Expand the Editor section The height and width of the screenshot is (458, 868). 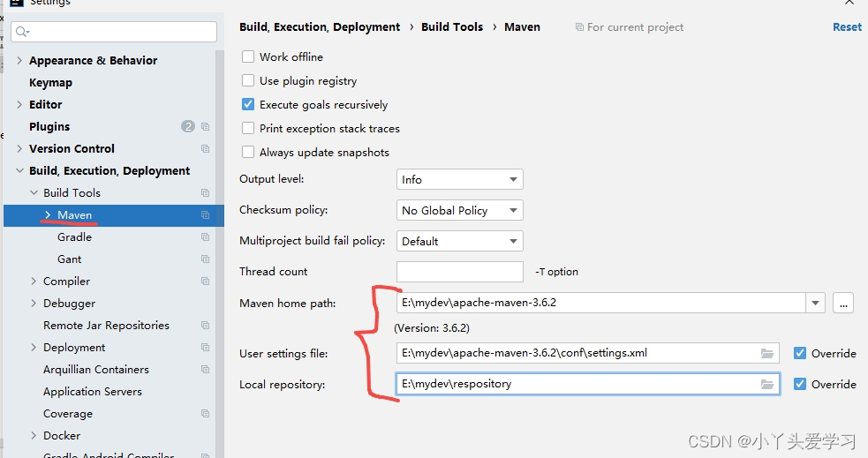point(19,104)
